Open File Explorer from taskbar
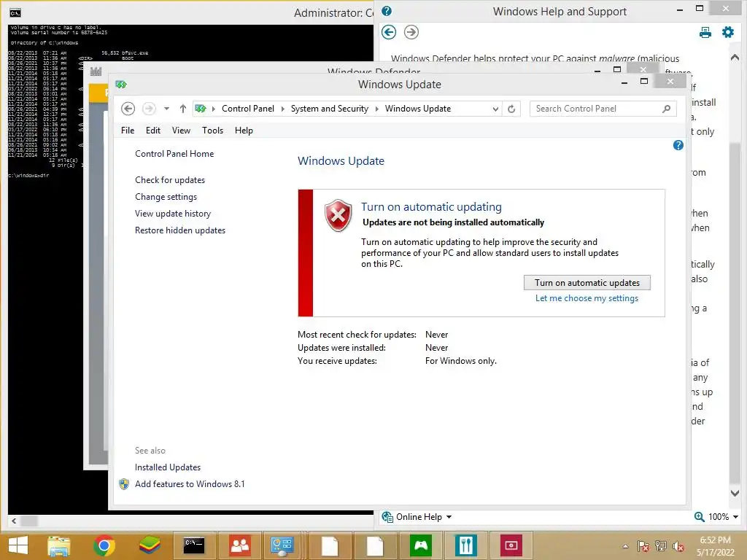 click(59, 545)
